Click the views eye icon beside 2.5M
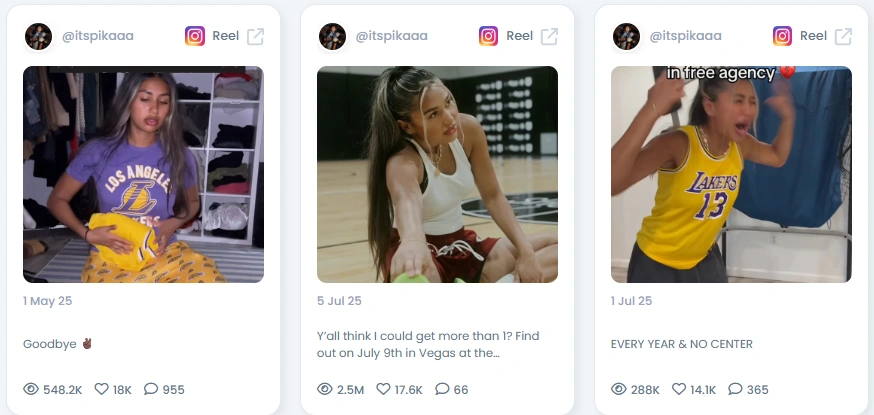The width and height of the screenshot is (874, 415). click(324, 389)
